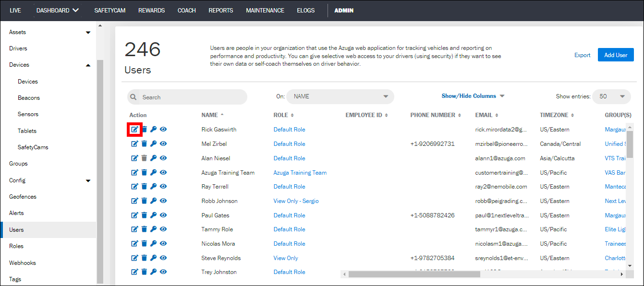View Azuga Training Team with eye icon
Viewport: 644px width, 286px height.
pos(163,172)
